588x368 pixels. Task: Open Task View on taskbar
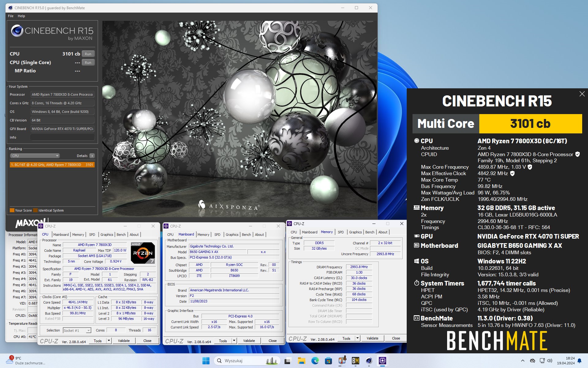[287, 361]
